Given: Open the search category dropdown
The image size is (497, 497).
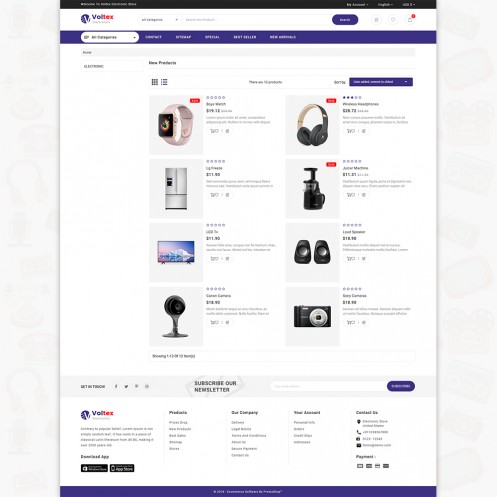Looking at the screenshot, I should point(159,20).
